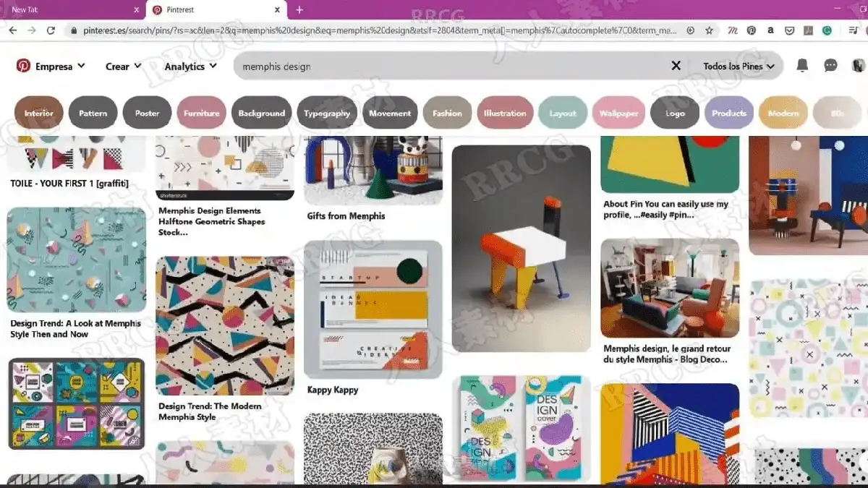Click the browser reload button
Screen dimensions: 868x488
point(51,30)
